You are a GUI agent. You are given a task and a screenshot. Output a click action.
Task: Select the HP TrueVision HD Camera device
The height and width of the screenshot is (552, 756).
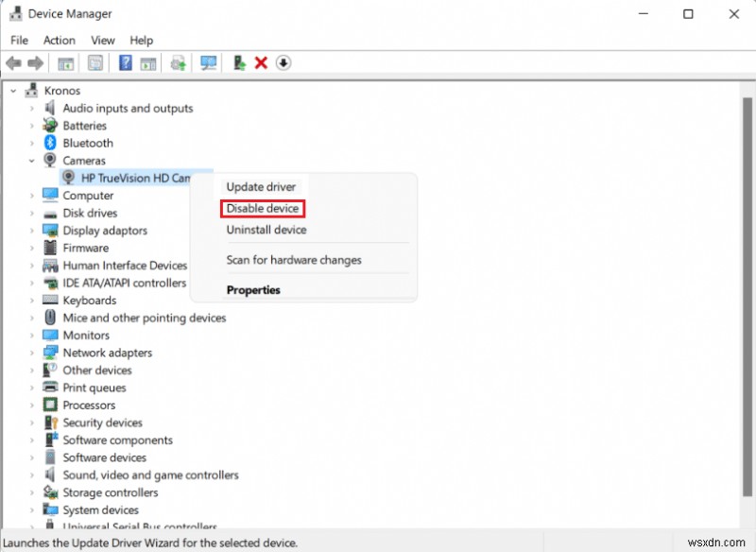click(x=132, y=178)
